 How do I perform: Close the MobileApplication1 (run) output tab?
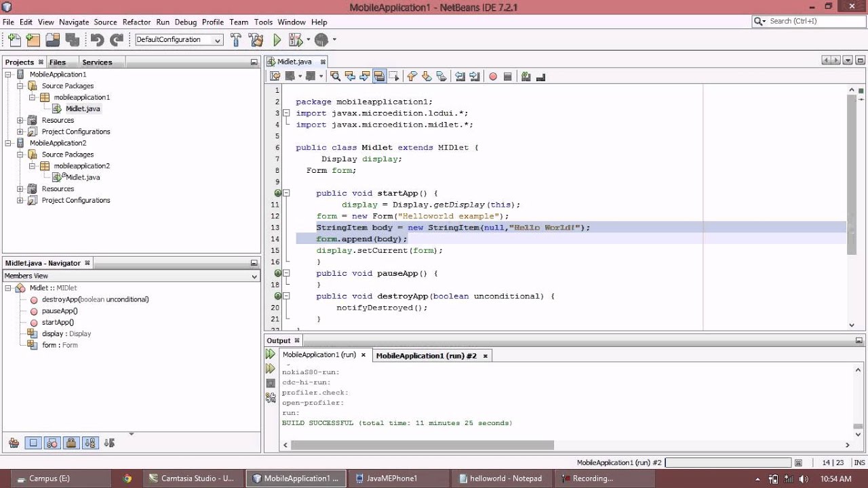pyautogui.click(x=363, y=354)
